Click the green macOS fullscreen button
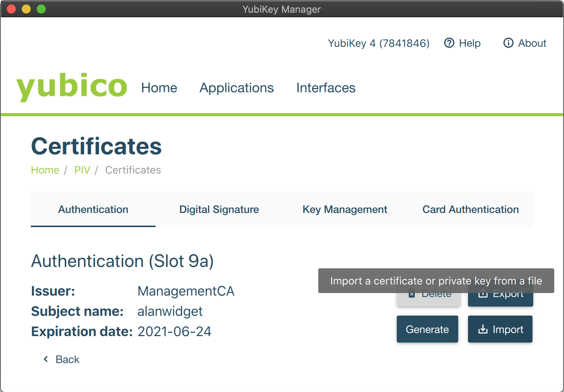564x392 pixels. point(41,9)
